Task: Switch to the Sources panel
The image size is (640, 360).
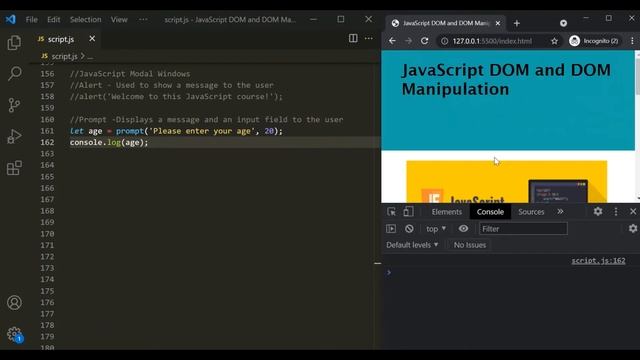Action: pos(531,211)
